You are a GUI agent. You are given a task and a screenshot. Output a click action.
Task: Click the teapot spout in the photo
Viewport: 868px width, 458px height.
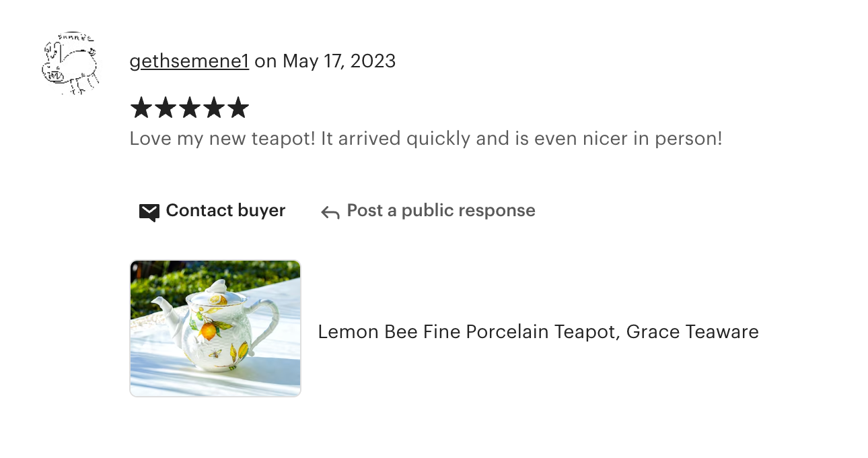click(x=160, y=305)
